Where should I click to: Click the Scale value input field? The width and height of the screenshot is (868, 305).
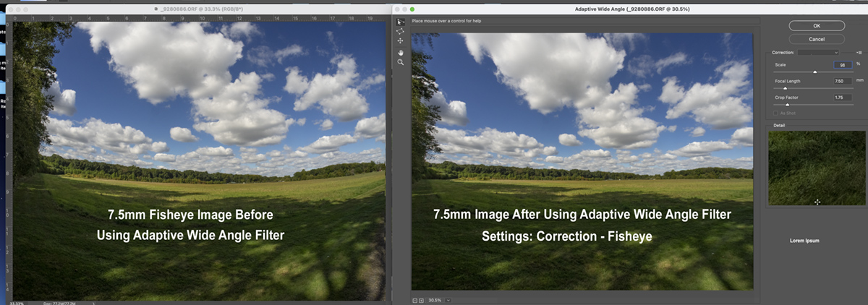click(842, 64)
